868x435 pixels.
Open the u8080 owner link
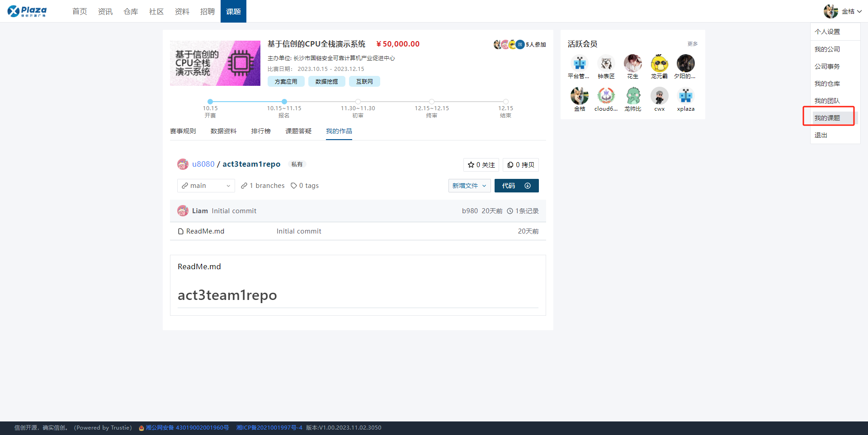coord(203,164)
